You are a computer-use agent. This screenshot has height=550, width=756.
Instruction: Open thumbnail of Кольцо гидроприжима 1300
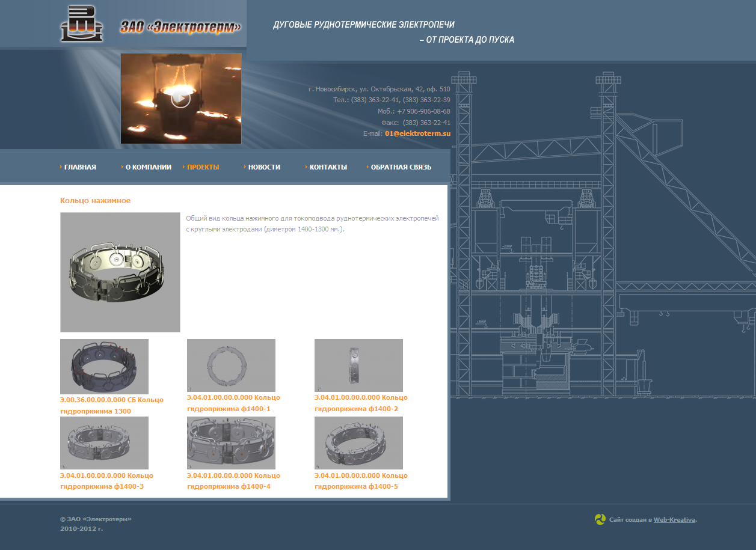tap(104, 366)
